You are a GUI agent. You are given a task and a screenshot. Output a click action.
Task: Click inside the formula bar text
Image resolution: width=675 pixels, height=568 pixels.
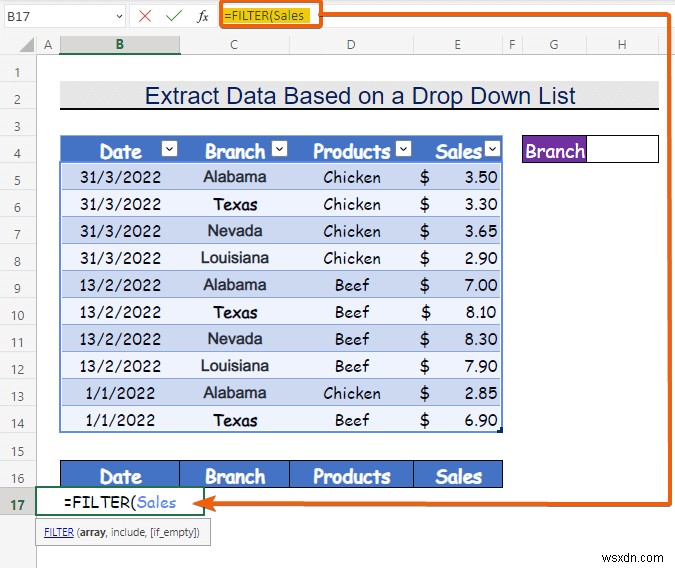point(264,16)
